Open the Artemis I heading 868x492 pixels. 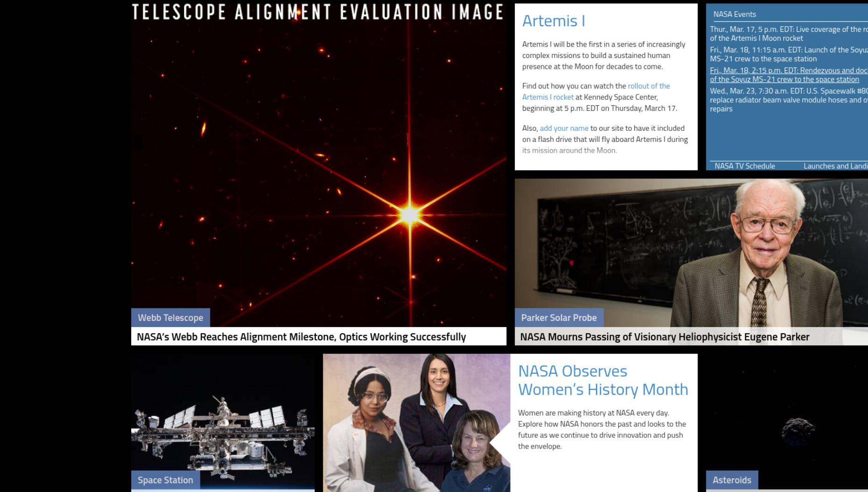(554, 21)
